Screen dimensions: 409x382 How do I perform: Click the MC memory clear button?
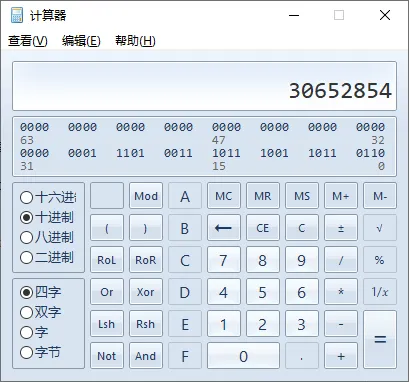click(224, 196)
